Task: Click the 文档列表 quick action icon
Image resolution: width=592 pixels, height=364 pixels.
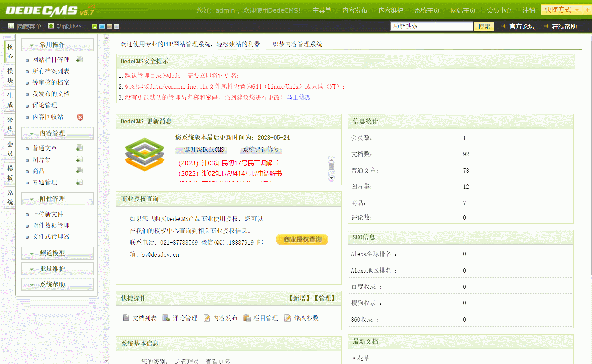Action: pos(126,318)
